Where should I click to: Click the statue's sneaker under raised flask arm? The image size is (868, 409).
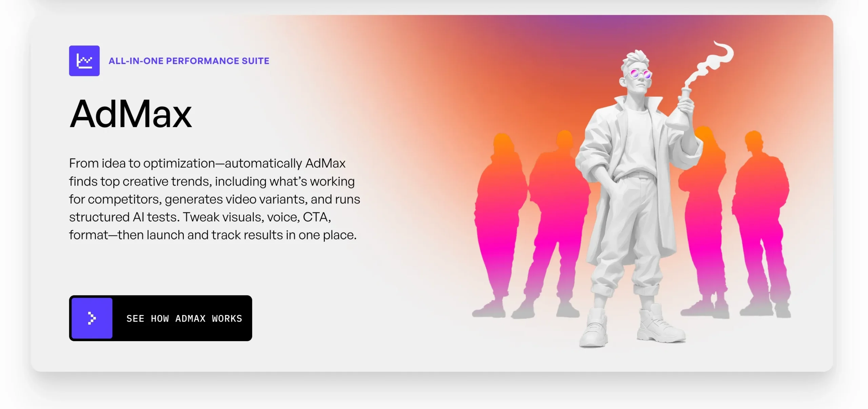pyautogui.click(x=660, y=324)
